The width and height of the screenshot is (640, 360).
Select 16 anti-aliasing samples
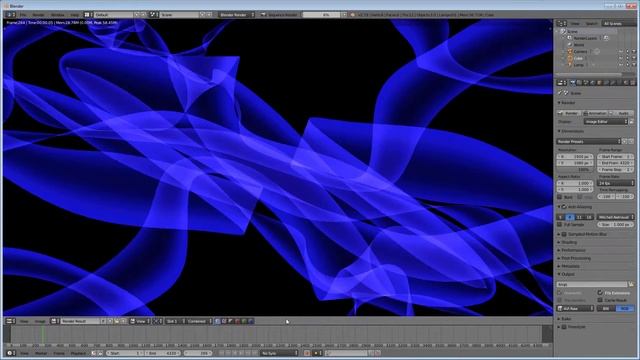point(588,217)
